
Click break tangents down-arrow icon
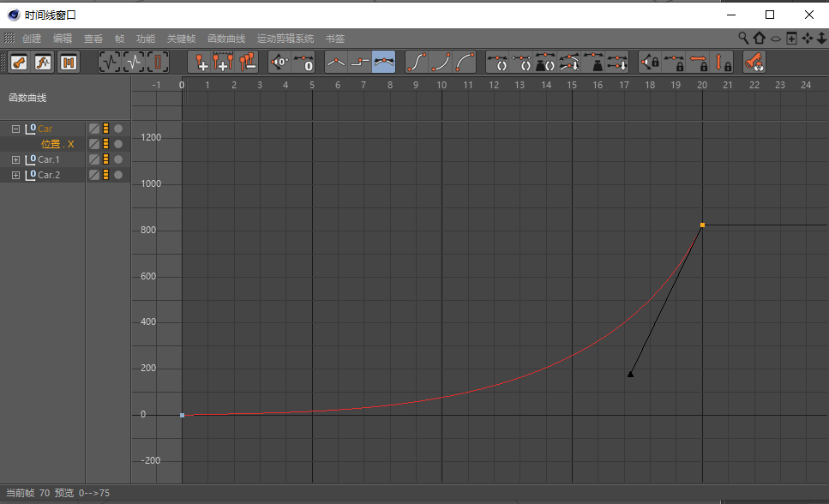pyautogui.click(x=617, y=63)
